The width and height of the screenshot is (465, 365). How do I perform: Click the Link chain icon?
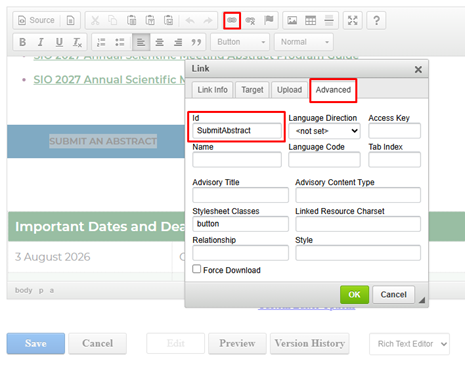[232, 20]
